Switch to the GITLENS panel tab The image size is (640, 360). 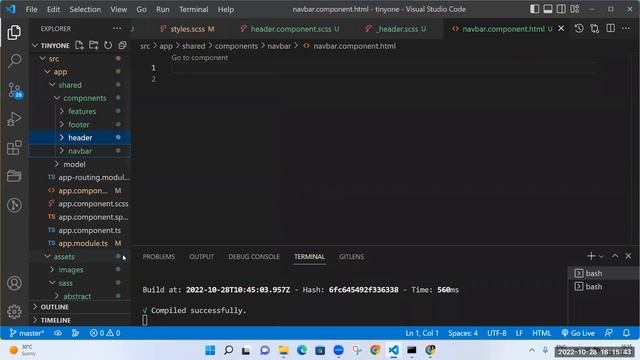(x=351, y=256)
